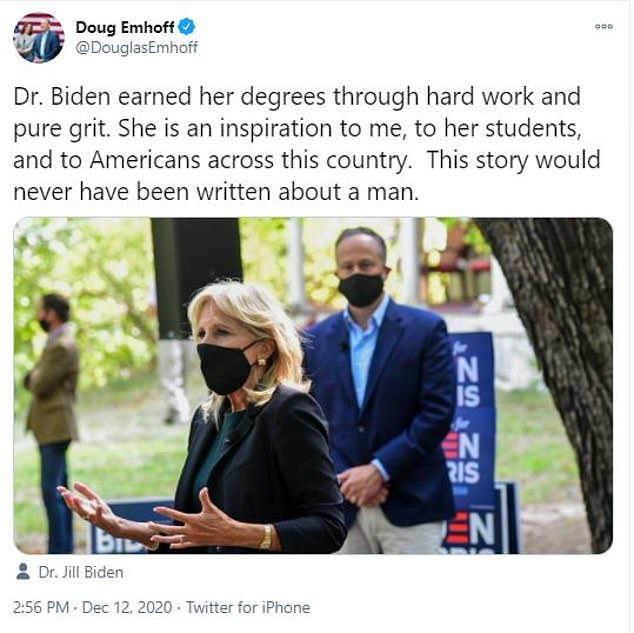The image size is (634, 633).
Task: Open Doug Emhoff's profile avatar
Action: [38, 38]
